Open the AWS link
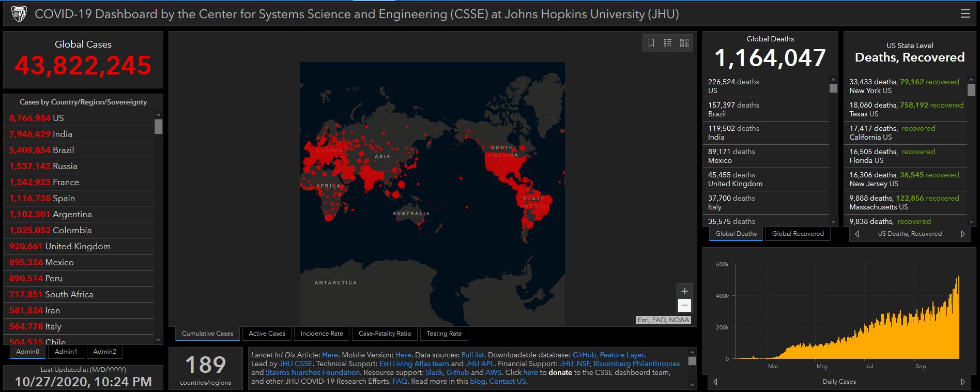This screenshot has width=980, height=392. 493,372
